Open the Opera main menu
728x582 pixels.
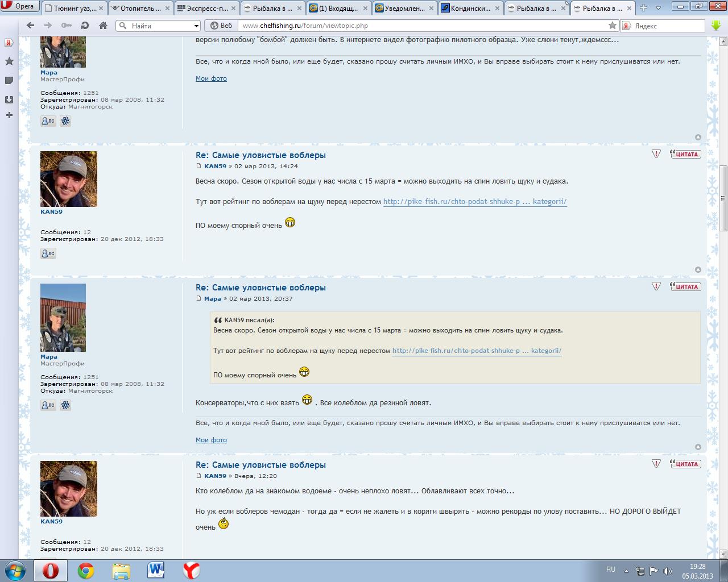pyautogui.click(x=19, y=7)
